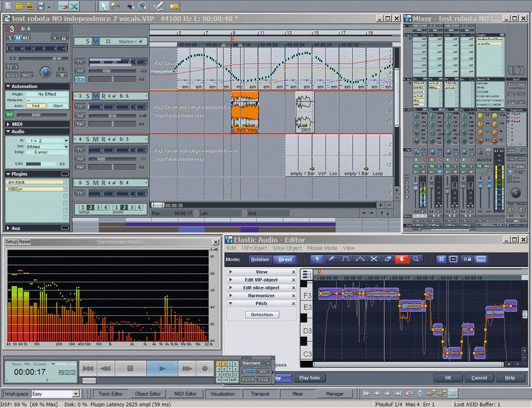Click Cancel in the Elastic Audio editor
The image size is (532, 408).
(x=479, y=377)
